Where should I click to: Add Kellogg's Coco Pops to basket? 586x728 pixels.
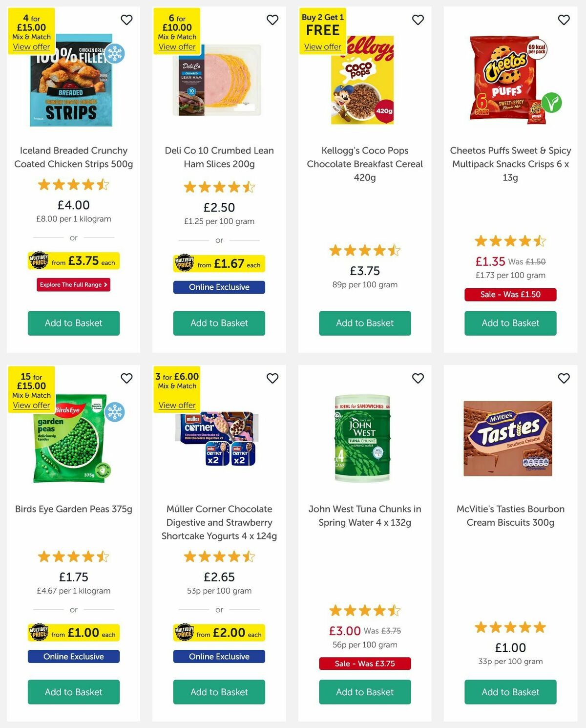(x=365, y=323)
